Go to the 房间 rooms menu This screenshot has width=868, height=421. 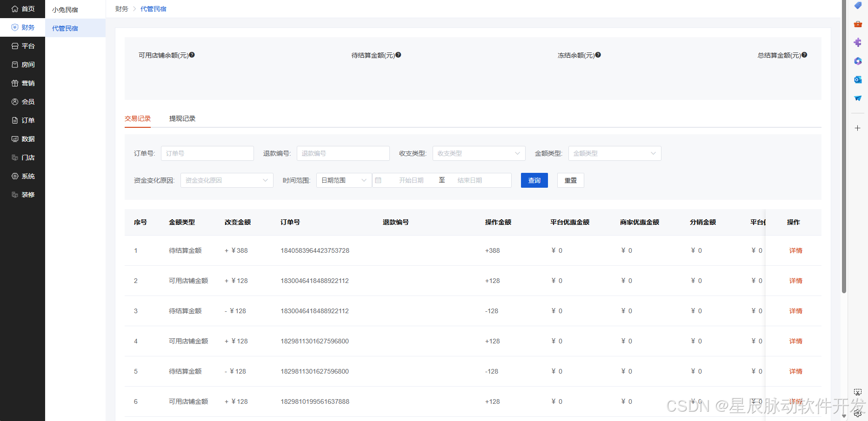coord(22,65)
